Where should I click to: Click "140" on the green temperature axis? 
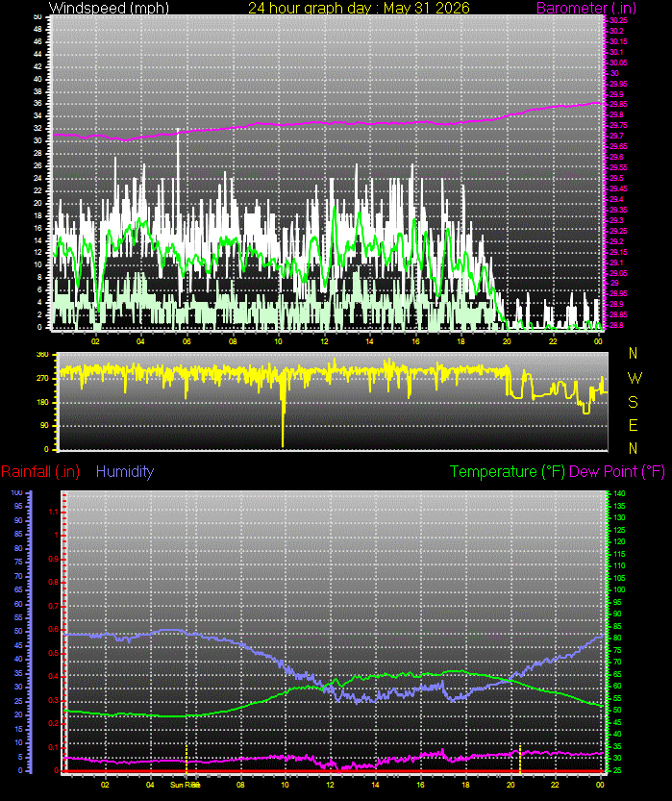point(619,493)
